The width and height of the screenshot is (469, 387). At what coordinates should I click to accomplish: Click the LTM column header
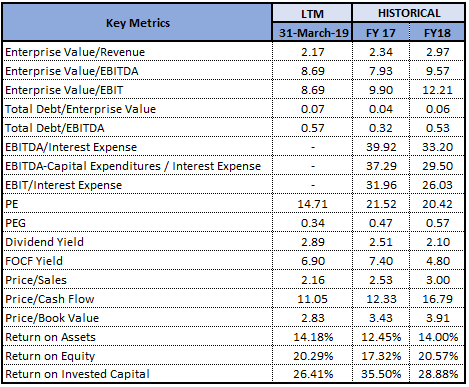(x=312, y=14)
